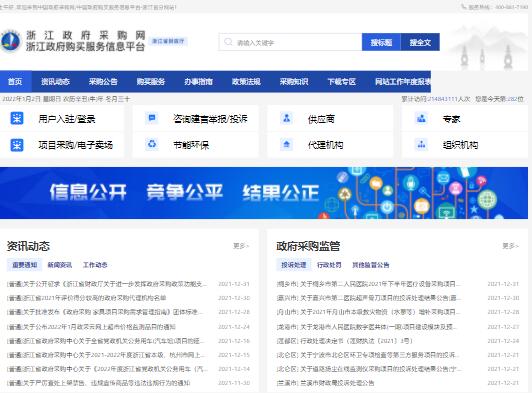Click 更多 link in 政府采购监管 section
The width and height of the screenshot is (532, 393).
511,245
